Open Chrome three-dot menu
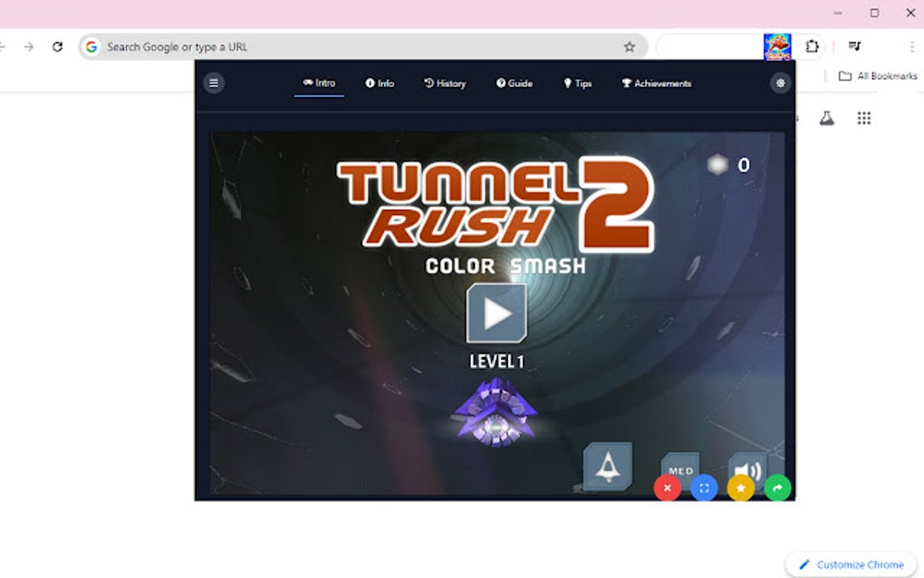The width and height of the screenshot is (924, 578). click(911, 46)
